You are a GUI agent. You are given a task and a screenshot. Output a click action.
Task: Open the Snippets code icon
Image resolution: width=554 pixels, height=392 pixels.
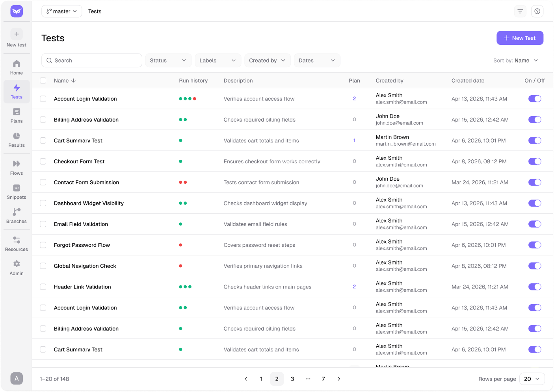17,188
